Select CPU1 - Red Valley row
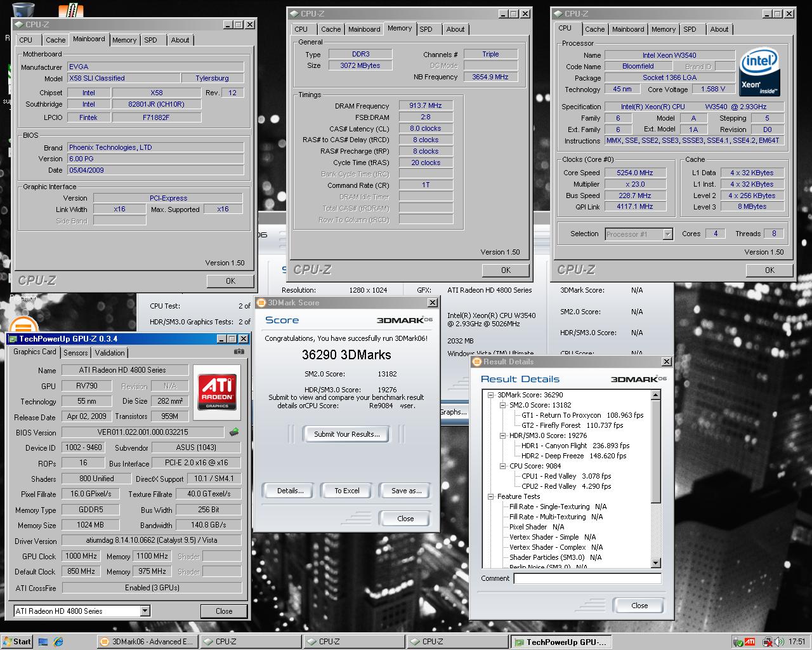This screenshot has width=812, height=650. (566, 476)
